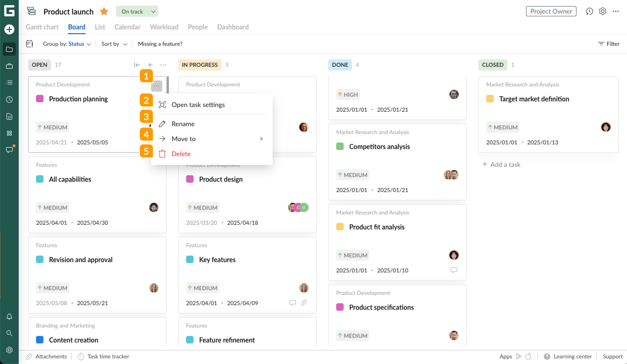Select Rename in the context menu

click(183, 124)
